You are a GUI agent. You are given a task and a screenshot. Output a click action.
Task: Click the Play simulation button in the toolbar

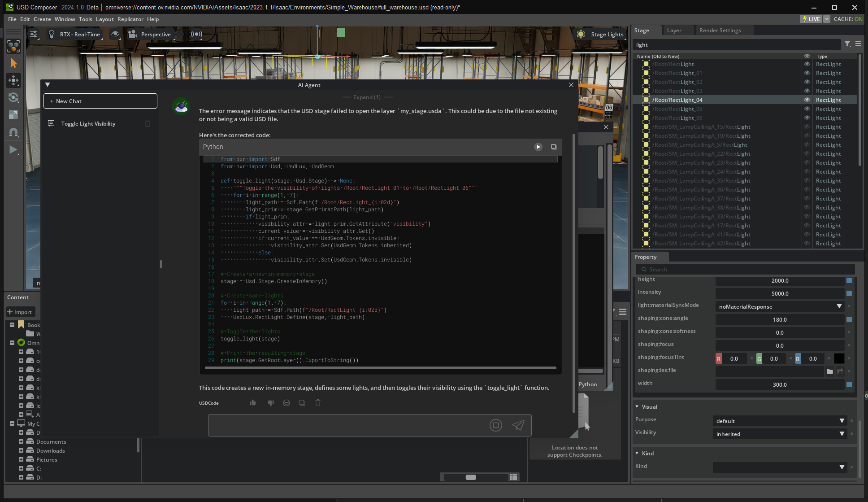click(13, 149)
